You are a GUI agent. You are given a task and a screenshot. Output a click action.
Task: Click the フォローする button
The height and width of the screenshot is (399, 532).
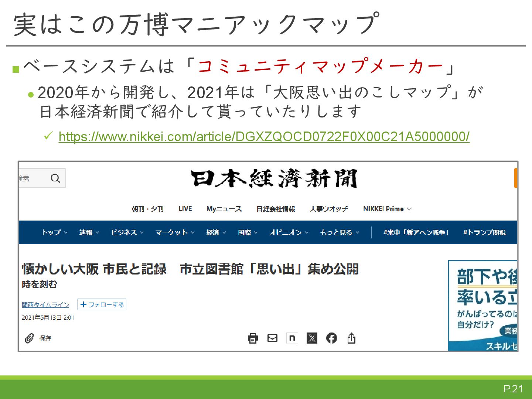(x=102, y=305)
